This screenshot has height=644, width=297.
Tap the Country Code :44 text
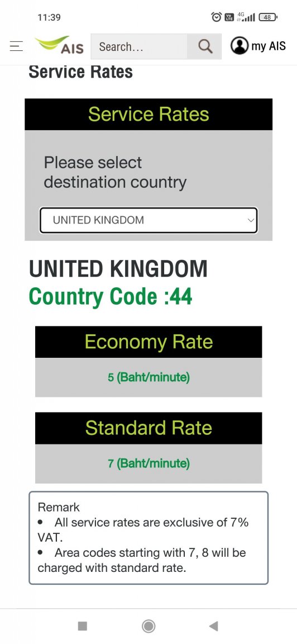coord(111,296)
